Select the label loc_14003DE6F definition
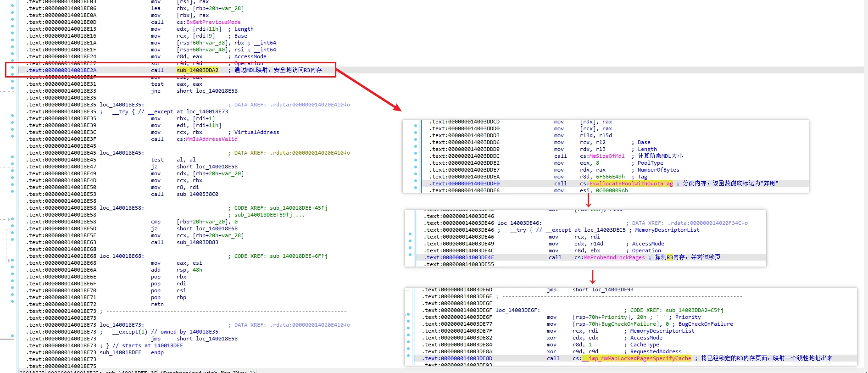868x373 pixels. pos(518,310)
